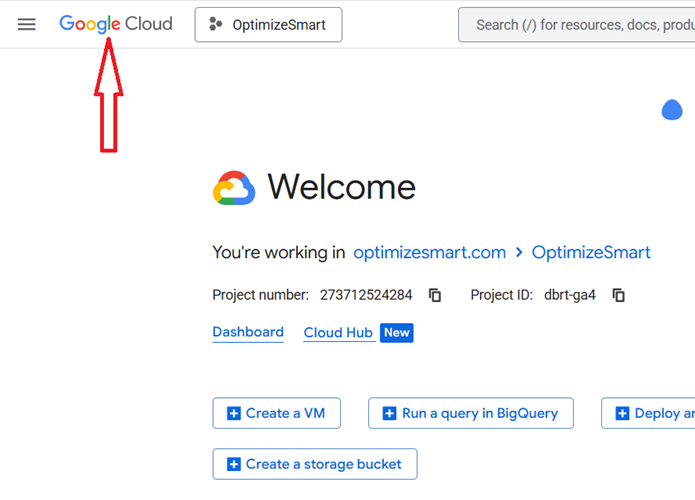695x500 pixels.
Task: Open the hamburger navigation menu
Action: point(27,24)
